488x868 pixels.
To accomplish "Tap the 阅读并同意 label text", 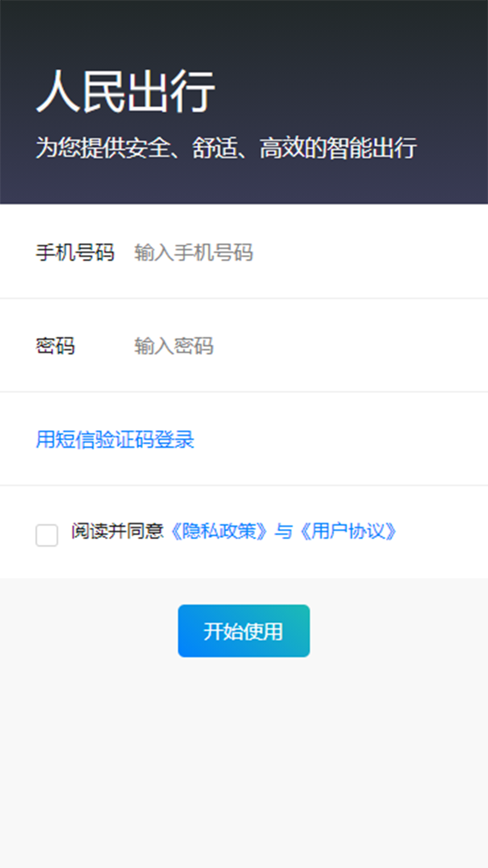I will click(117, 531).
